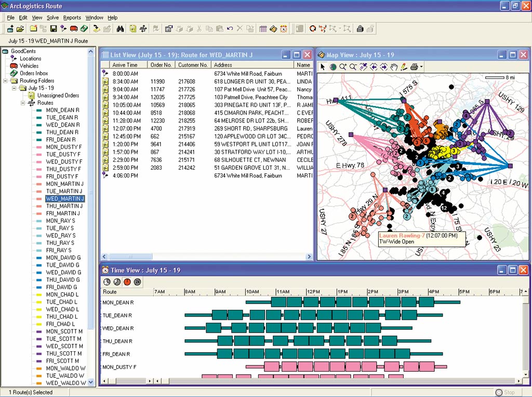Collapse the Routes tree node
The image size is (532, 397).
(23, 103)
